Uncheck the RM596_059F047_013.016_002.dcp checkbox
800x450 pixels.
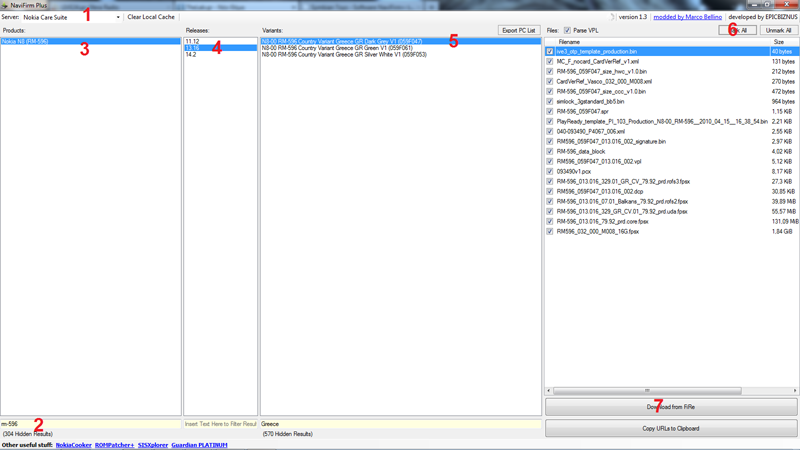tap(549, 191)
